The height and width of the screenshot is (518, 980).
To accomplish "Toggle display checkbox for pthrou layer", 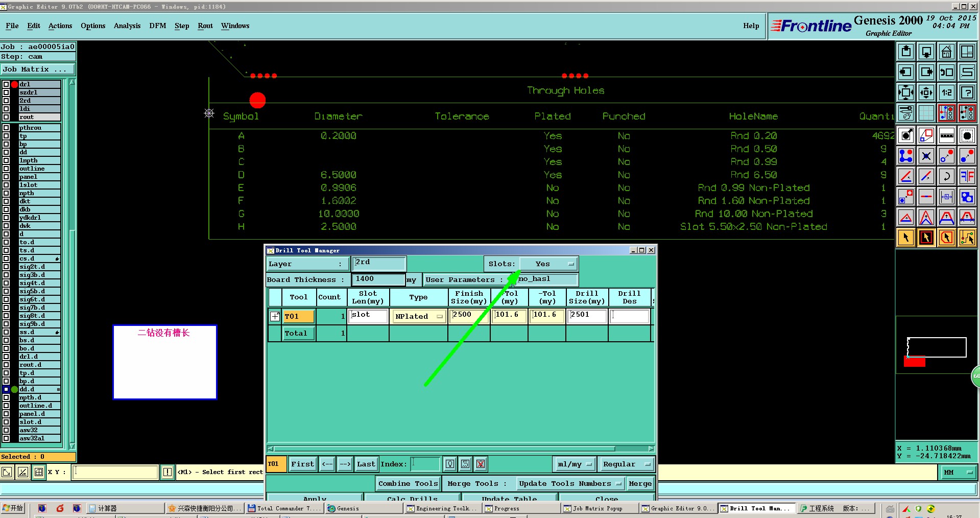I will [6, 128].
